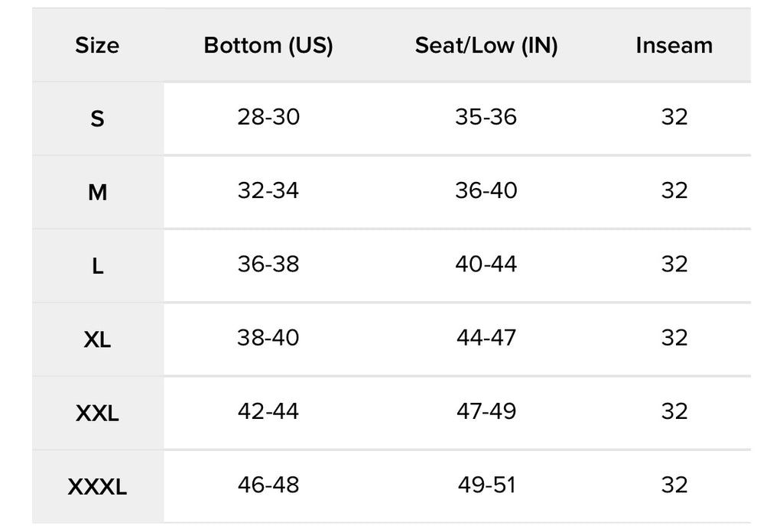Image resolution: width=783 pixels, height=532 pixels.
Task: Click the Seat/Low (IN) column header
Action: click(x=486, y=46)
